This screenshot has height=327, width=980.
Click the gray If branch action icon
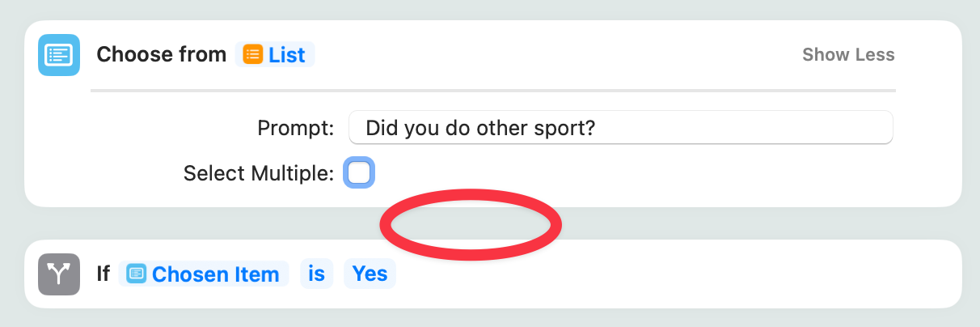coord(59,274)
